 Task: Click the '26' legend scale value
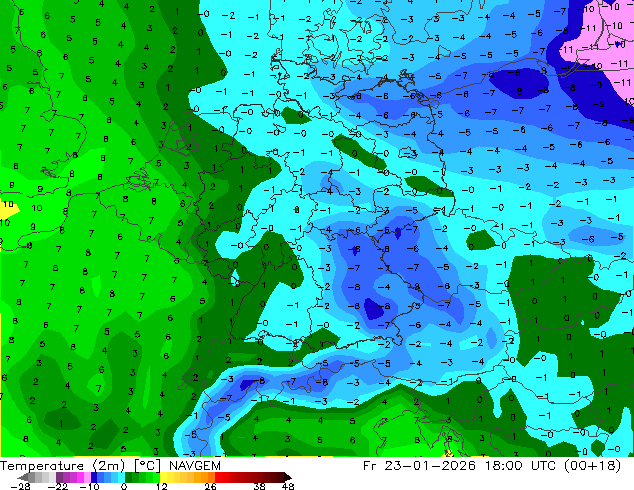(x=210, y=486)
